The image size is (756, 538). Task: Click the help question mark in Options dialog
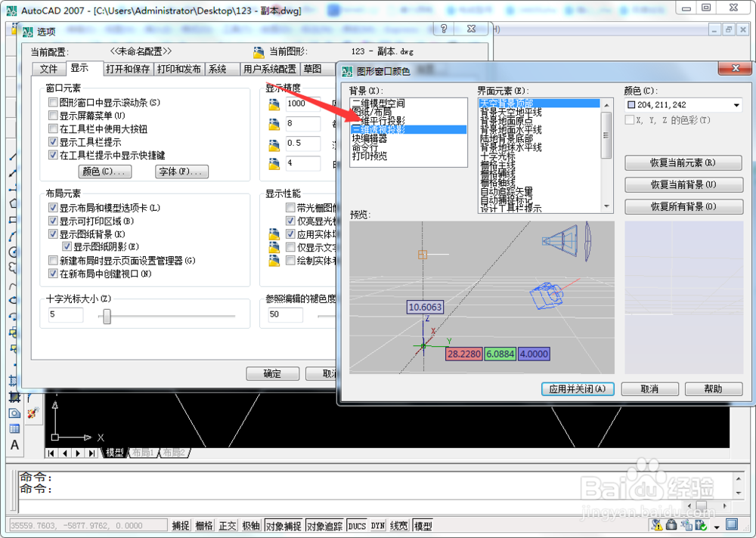coord(444,29)
